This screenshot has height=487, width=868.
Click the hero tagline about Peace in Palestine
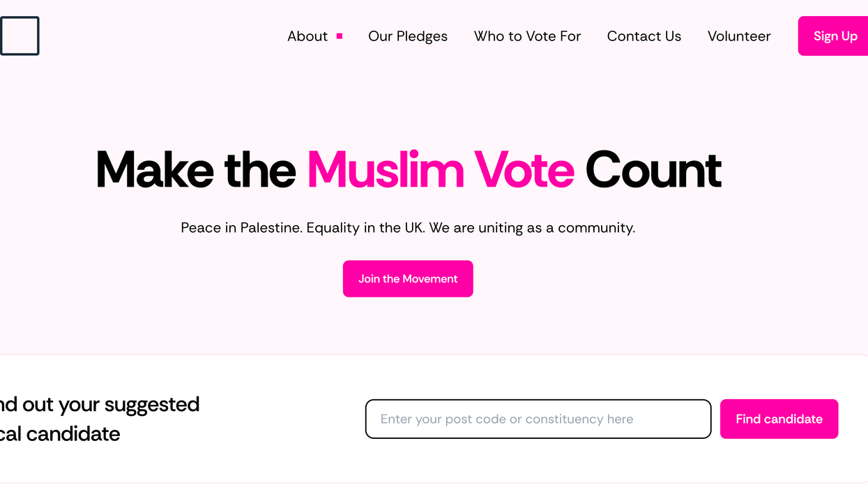click(408, 227)
